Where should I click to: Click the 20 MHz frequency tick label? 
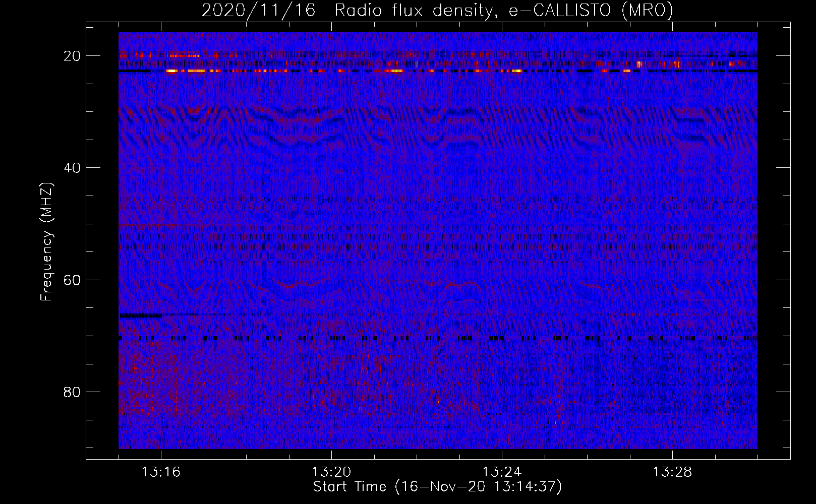coord(72,56)
